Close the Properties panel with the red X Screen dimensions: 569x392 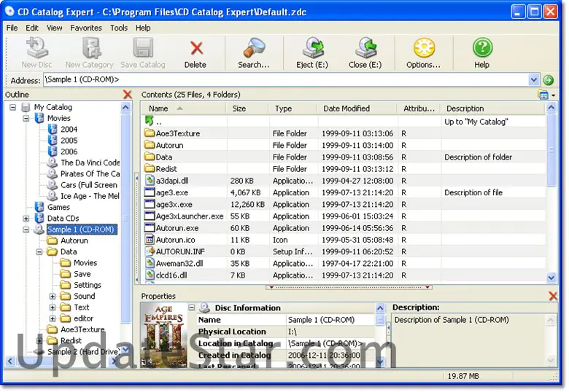click(553, 296)
